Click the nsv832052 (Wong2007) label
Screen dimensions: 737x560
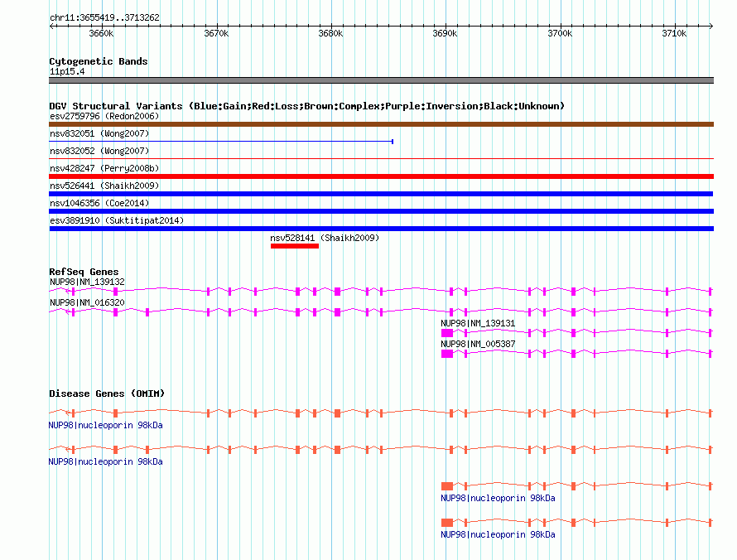pyautogui.click(x=99, y=151)
